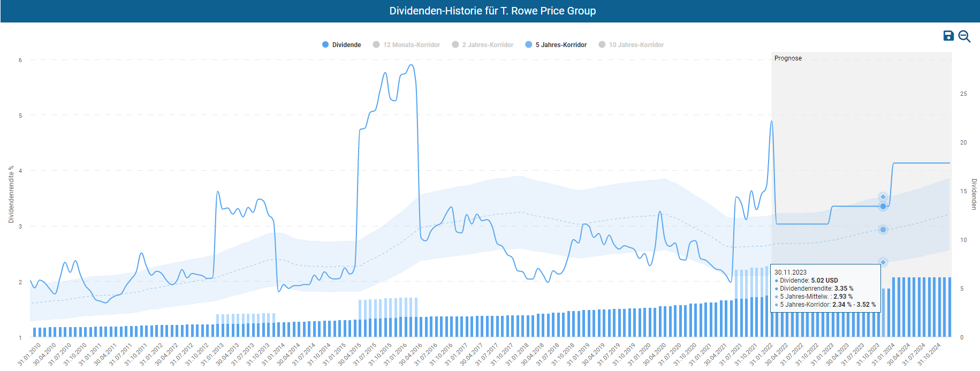980x371 pixels.
Task: Click the Prognose label in the forecast area
Action: point(788,58)
